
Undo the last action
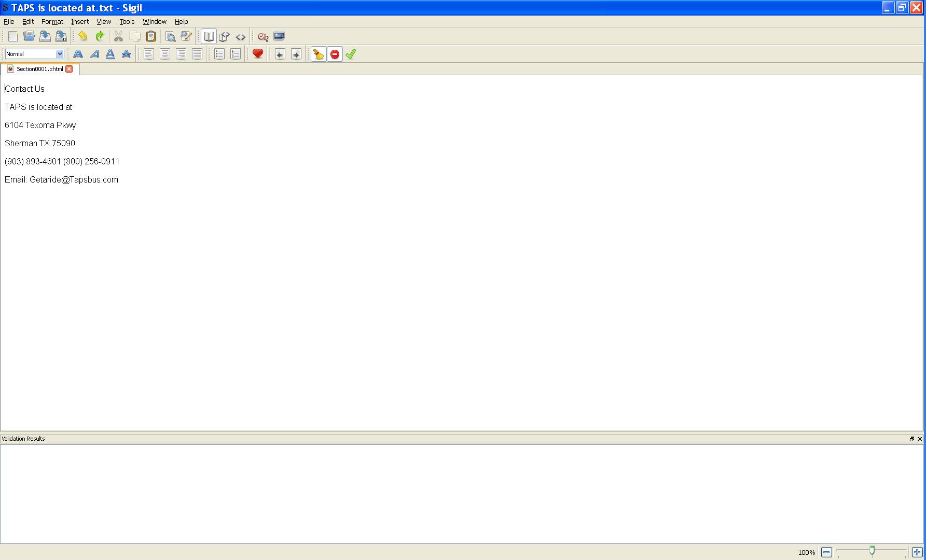pos(83,36)
